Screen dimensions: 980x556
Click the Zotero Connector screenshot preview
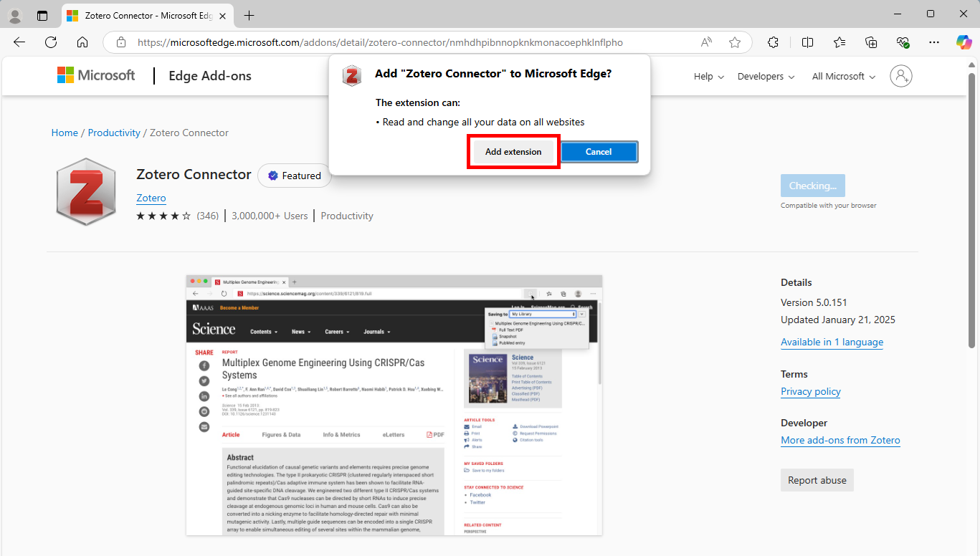pyautogui.click(x=394, y=405)
